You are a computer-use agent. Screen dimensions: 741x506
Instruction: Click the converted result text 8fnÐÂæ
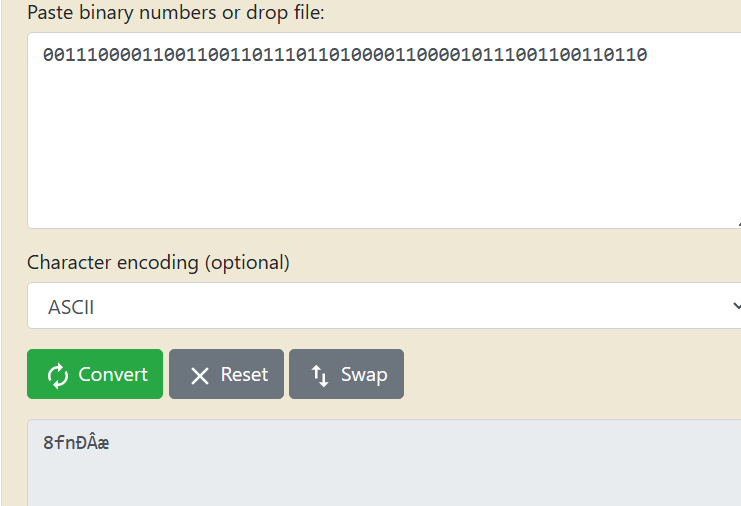click(x=76, y=443)
